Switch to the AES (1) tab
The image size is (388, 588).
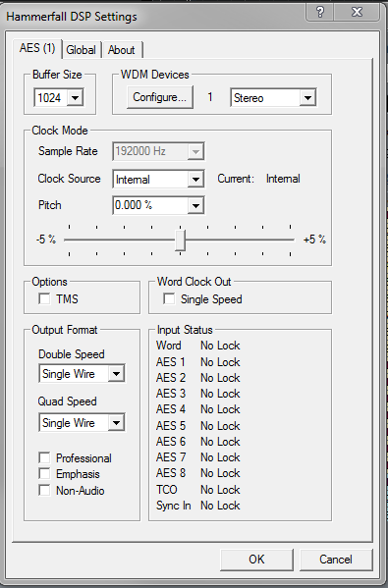point(37,48)
